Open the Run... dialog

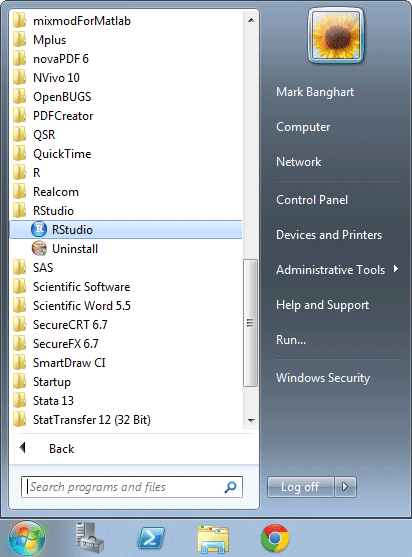coord(291,340)
